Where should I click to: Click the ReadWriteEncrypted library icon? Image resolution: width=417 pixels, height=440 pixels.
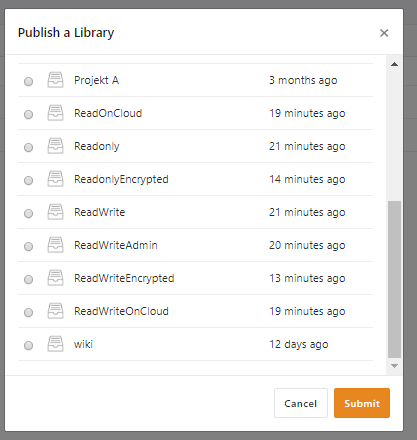[55, 278]
